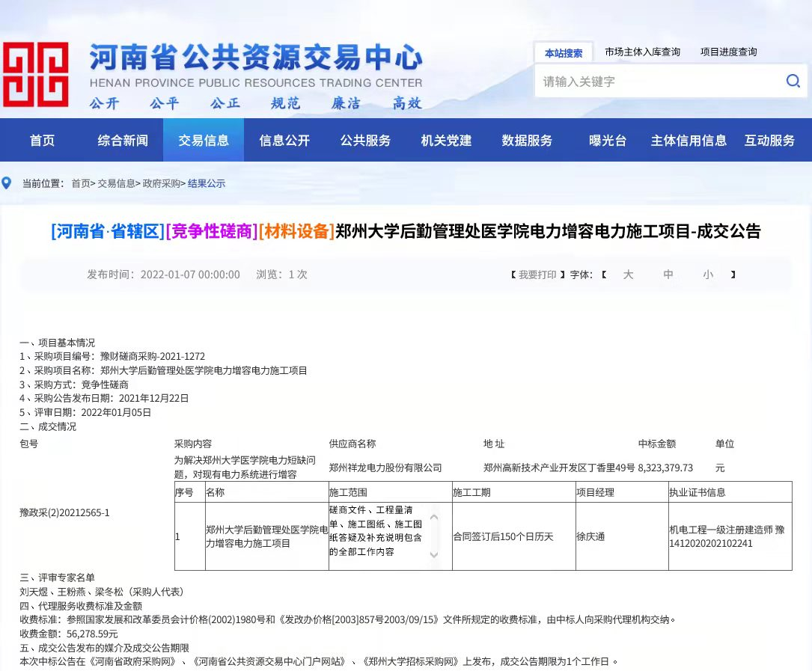Open 机关党建 navigation item

coord(446,141)
